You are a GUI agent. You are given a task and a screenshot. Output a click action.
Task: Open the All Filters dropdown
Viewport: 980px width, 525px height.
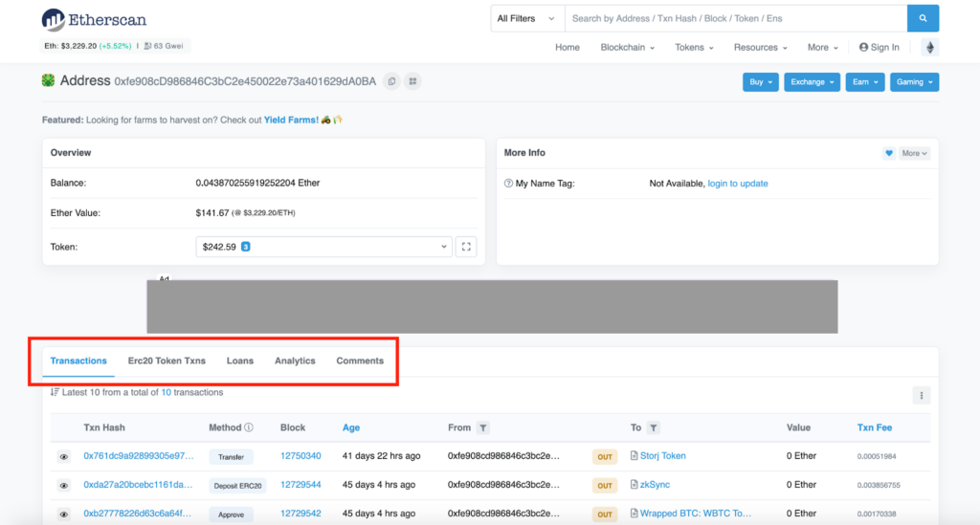(x=527, y=19)
